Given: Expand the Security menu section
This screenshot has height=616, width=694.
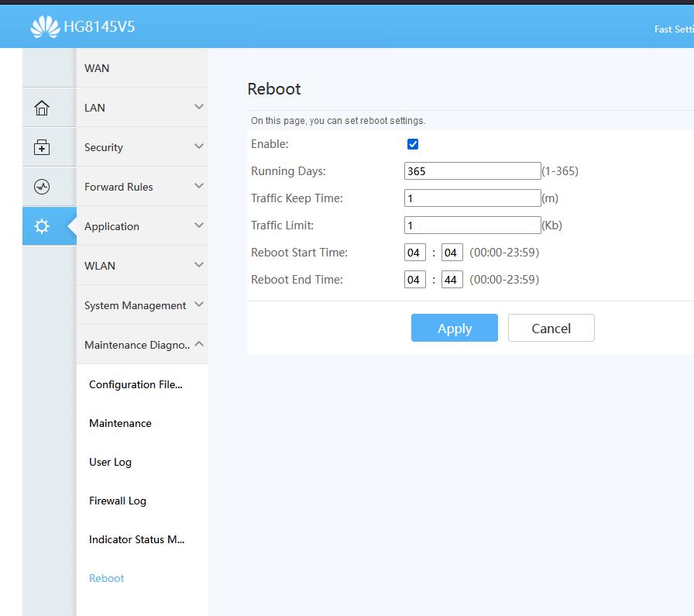Looking at the screenshot, I should pos(142,147).
